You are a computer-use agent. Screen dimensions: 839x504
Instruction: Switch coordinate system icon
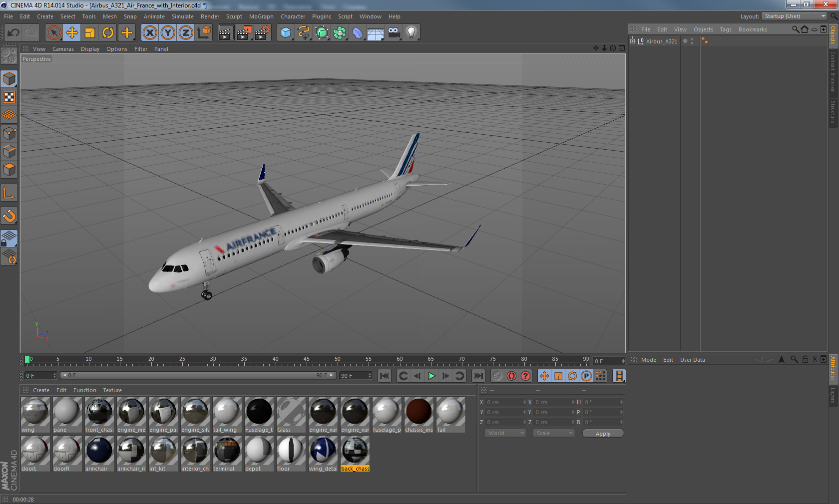(204, 33)
